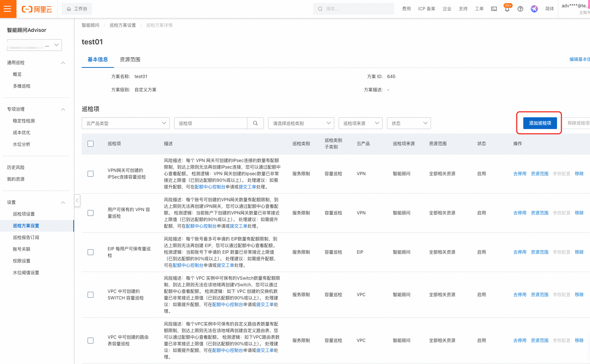Open the hamburger main menu
The image size is (590, 364).
(8, 9)
